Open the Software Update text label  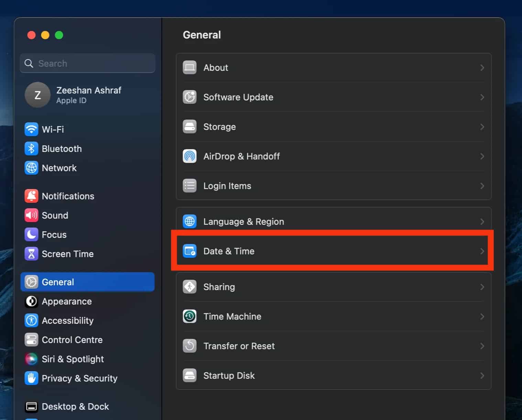coord(238,97)
